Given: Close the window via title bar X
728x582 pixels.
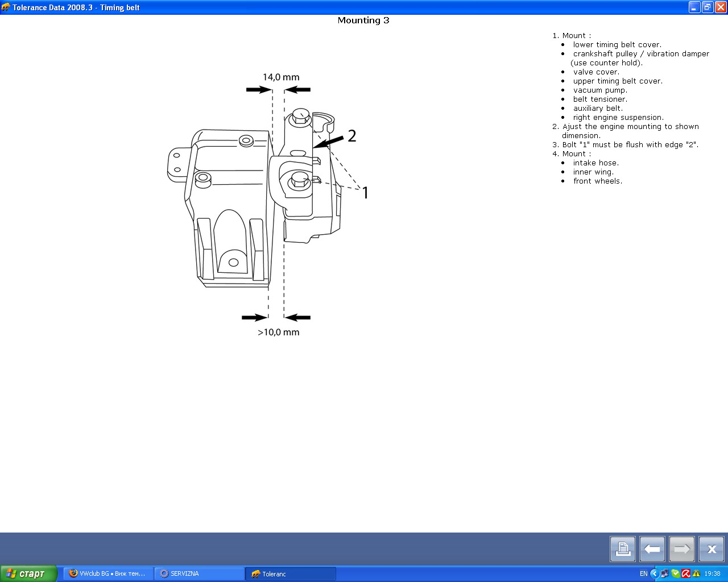Looking at the screenshot, I should tap(720, 7).
